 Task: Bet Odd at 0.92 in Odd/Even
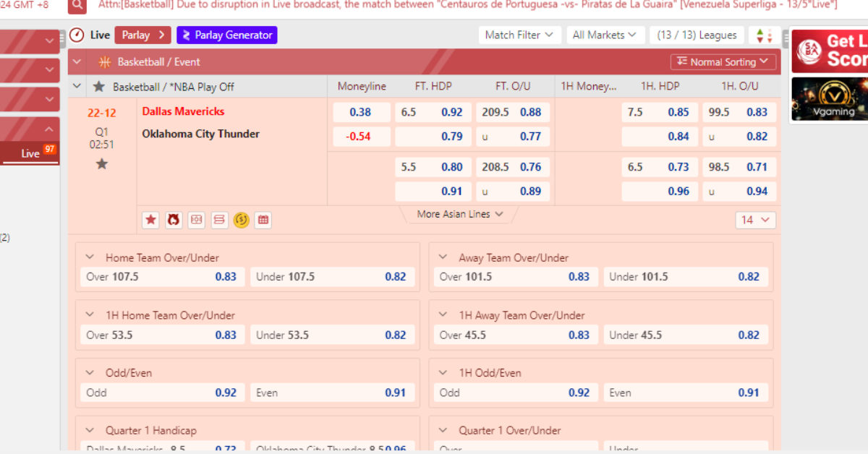point(163,393)
